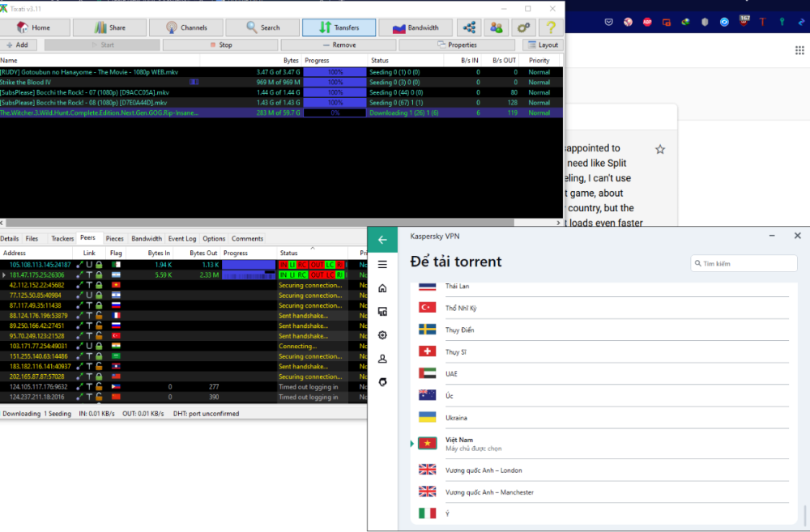Open Kaspersky VPN devices icon

pyautogui.click(x=382, y=312)
